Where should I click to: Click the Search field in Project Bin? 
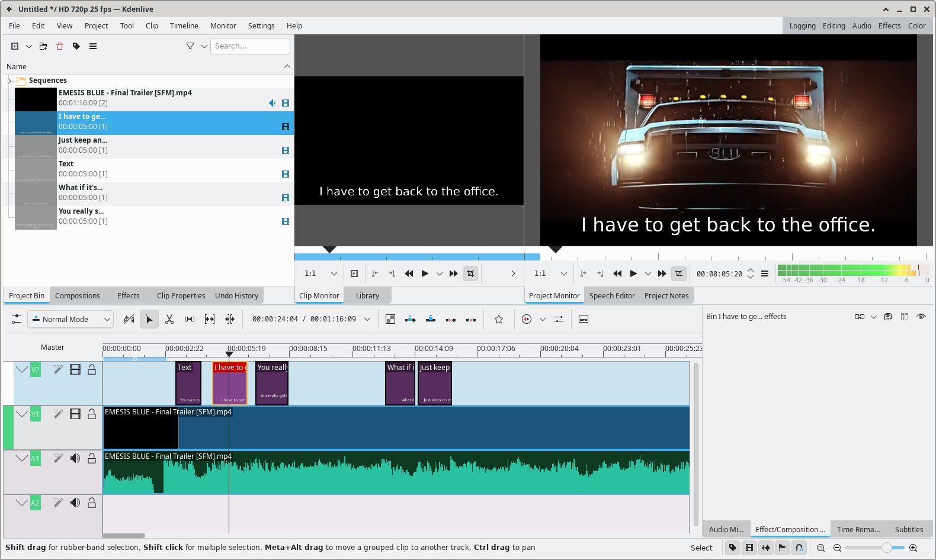251,46
